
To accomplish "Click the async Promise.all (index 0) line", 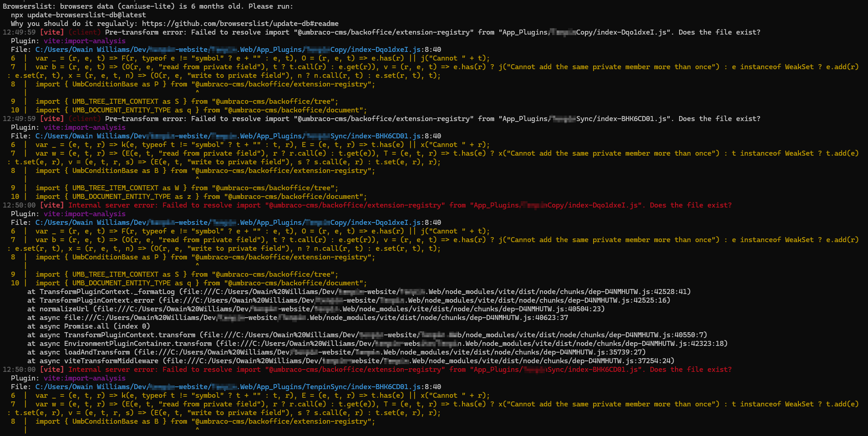I will tap(88, 326).
